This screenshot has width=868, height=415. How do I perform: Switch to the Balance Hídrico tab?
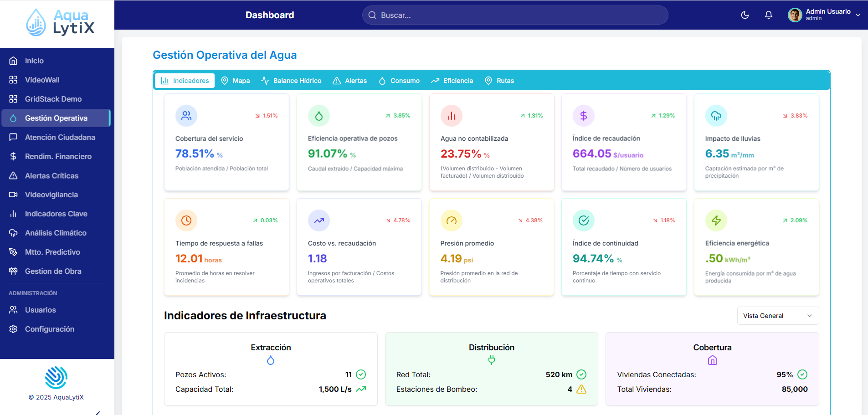coord(291,81)
